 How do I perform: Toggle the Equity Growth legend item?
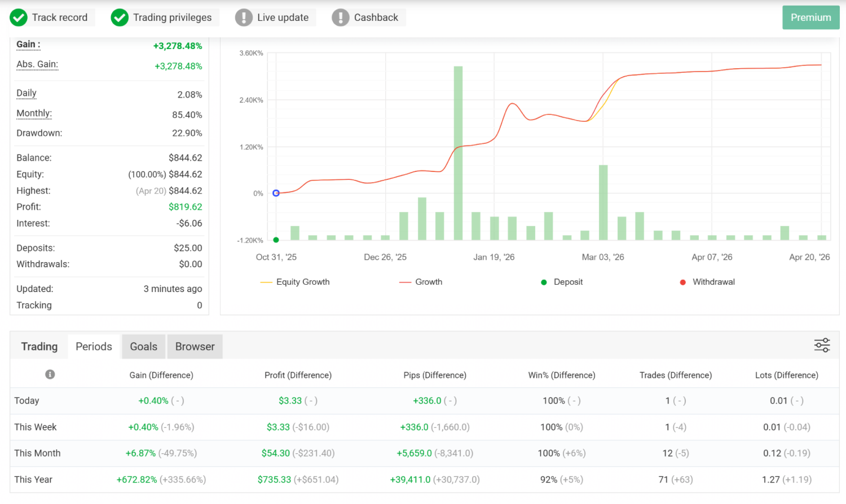294,282
